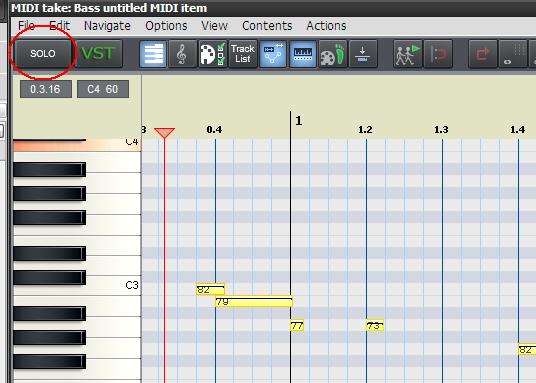Screen dimensions: 536x383
Task: Select the note with velocity 82 at C3
Action: (x=211, y=289)
